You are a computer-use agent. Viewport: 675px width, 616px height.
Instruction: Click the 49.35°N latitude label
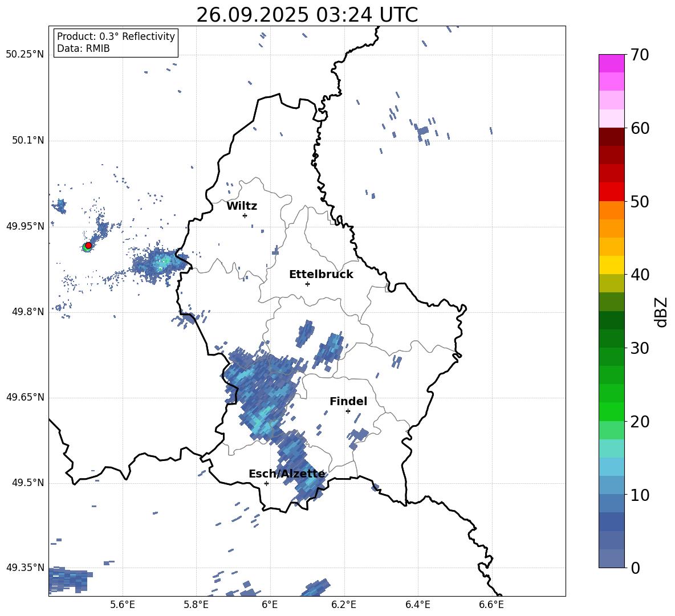(x=25, y=568)
